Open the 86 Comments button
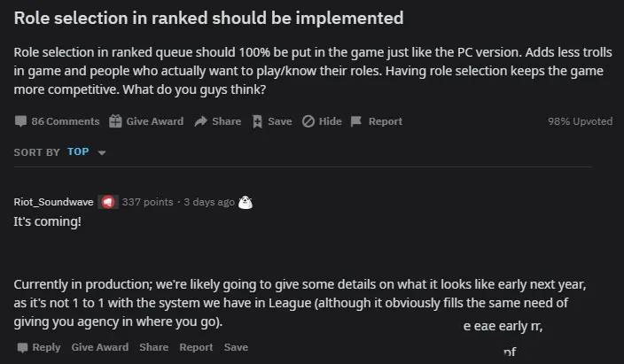The image size is (624, 364). pyautogui.click(x=57, y=121)
